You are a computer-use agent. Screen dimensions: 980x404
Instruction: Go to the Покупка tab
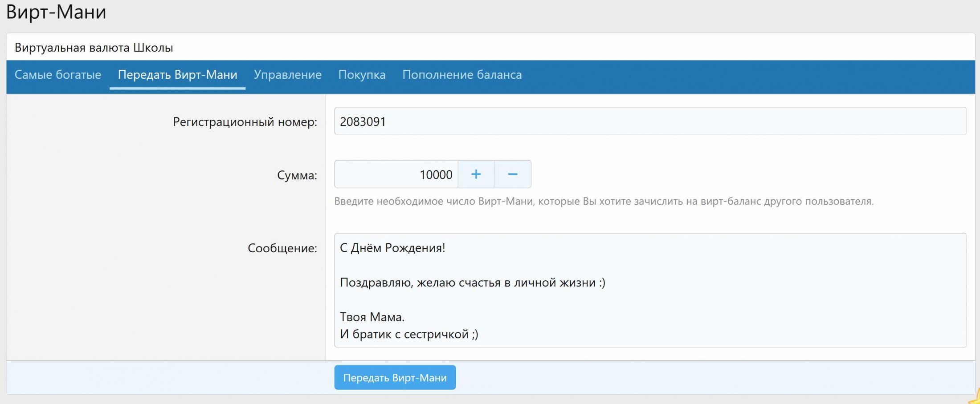(x=362, y=75)
